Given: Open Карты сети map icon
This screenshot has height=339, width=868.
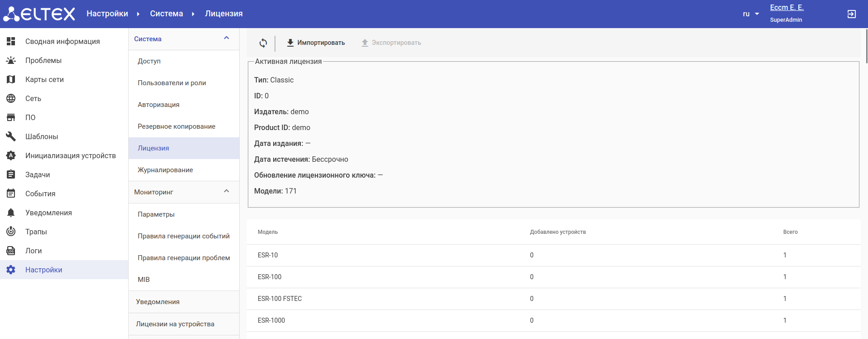Looking at the screenshot, I should [11, 79].
